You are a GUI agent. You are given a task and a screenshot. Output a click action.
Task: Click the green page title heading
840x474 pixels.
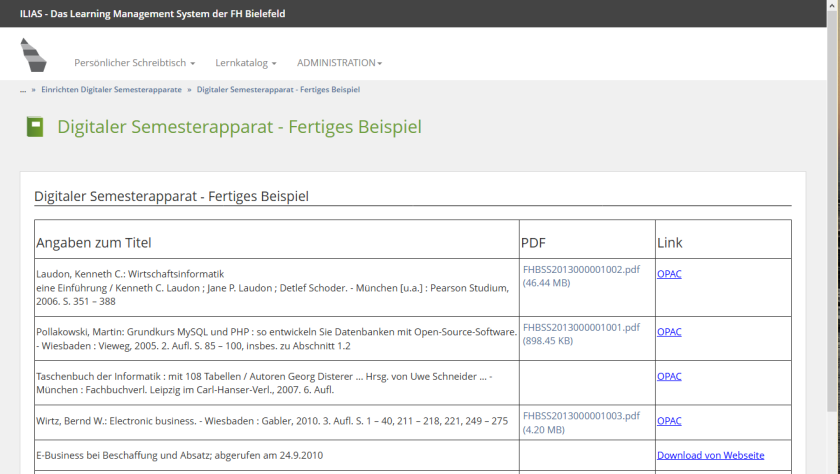pos(239,127)
